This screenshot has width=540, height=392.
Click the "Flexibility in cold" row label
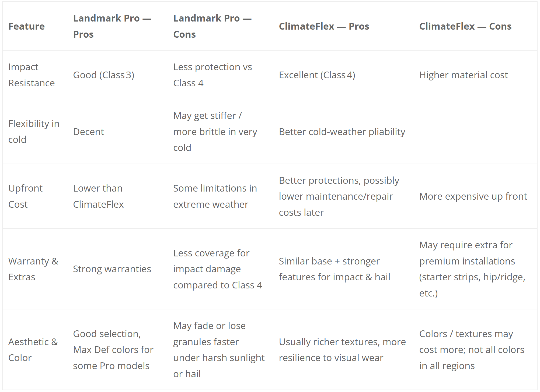(34, 132)
